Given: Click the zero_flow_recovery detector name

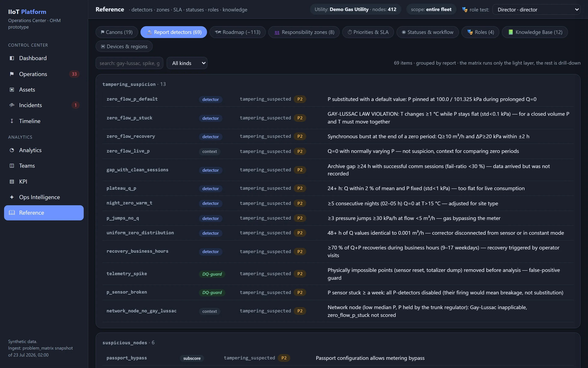Looking at the screenshot, I should [131, 136].
